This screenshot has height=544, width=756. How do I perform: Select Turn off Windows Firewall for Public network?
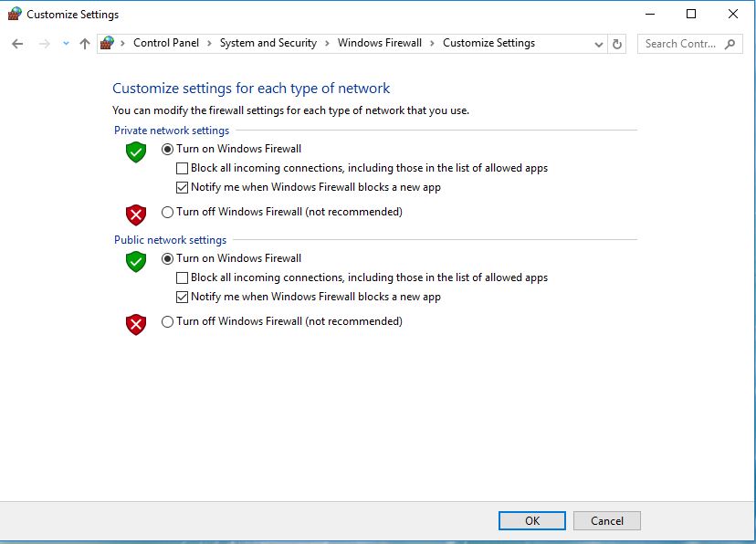pyautogui.click(x=167, y=321)
